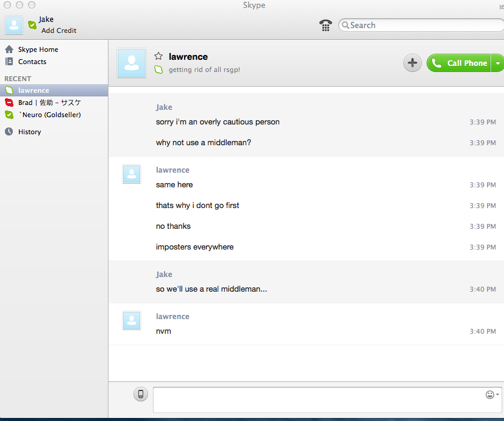Viewport: 504px width, 421px height.
Task: Click the Contacts book icon
Action: pos(9,61)
